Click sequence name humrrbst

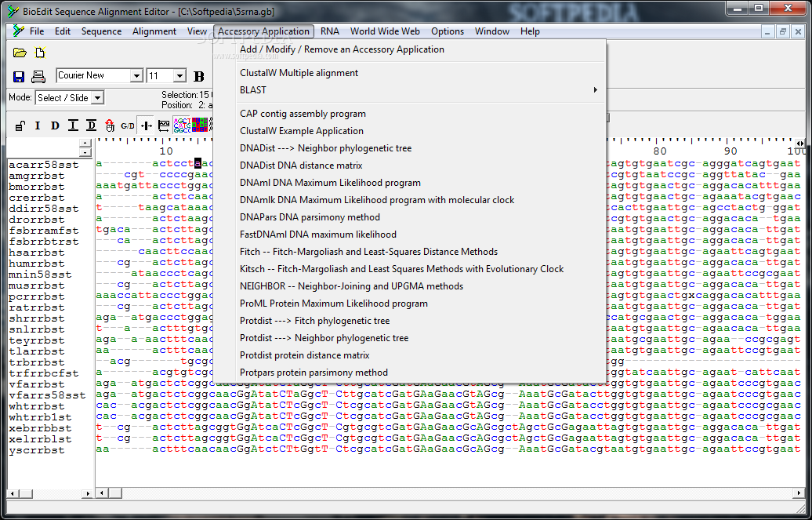37,264
